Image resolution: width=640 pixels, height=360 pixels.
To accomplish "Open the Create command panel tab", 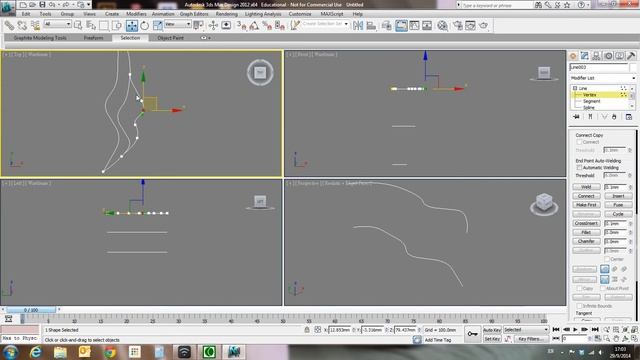I will tap(573, 56).
